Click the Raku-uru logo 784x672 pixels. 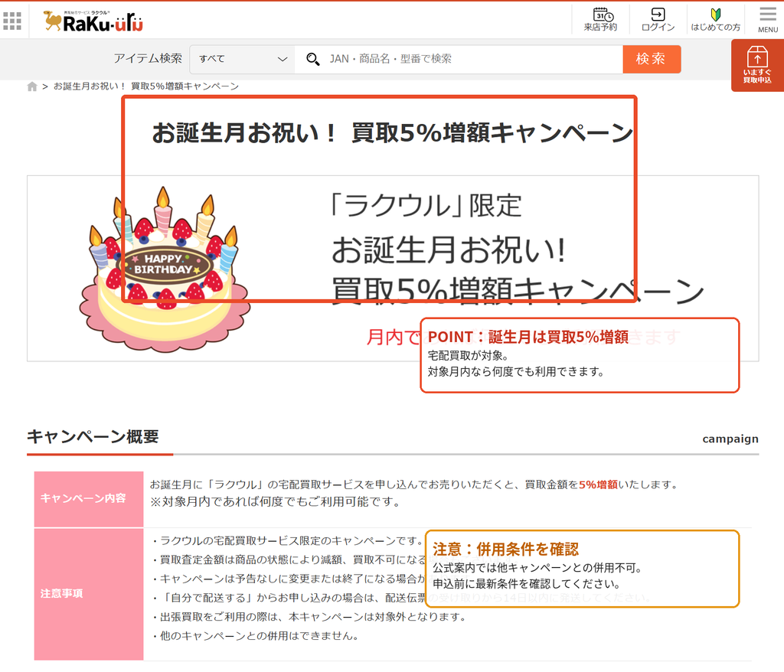(93, 21)
